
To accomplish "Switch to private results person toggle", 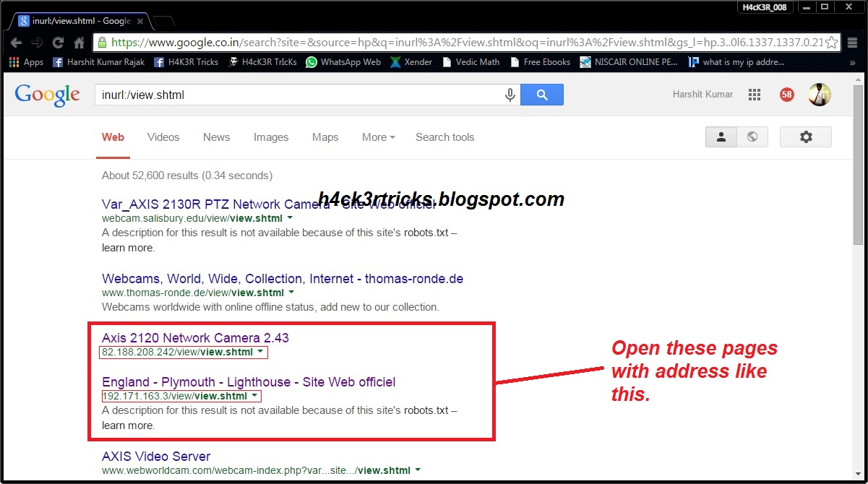I will click(x=721, y=137).
